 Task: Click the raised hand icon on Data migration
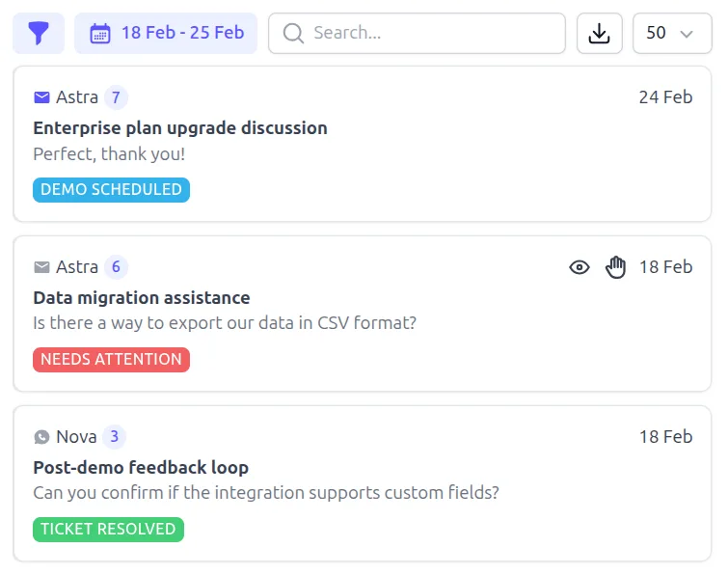616,267
